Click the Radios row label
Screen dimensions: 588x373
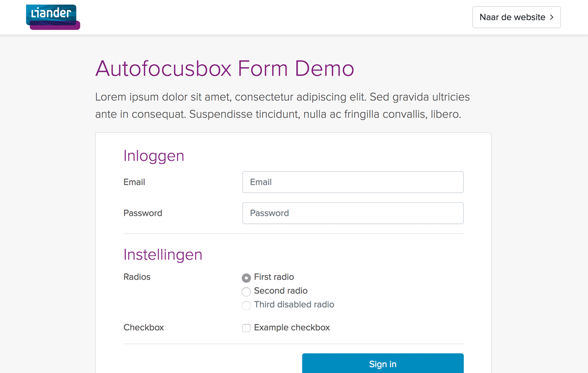[x=137, y=277]
